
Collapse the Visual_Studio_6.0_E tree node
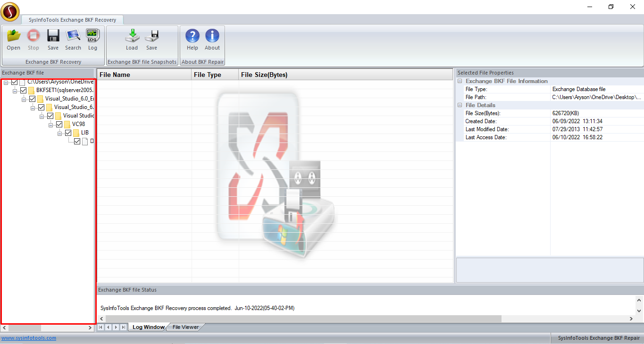point(24,99)
